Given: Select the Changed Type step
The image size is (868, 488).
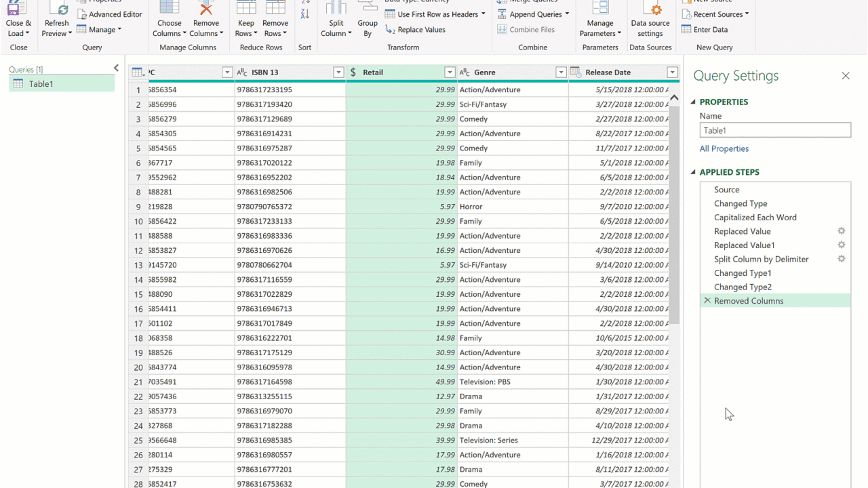Looking at the screenshot, I should (x=741, y=203).
